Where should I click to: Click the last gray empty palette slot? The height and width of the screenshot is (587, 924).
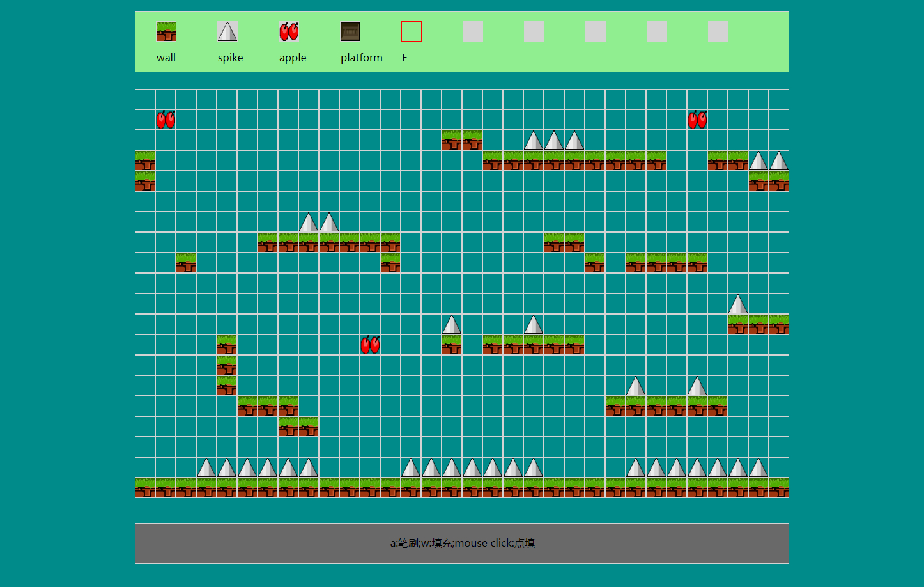click(x=718, y=31)
